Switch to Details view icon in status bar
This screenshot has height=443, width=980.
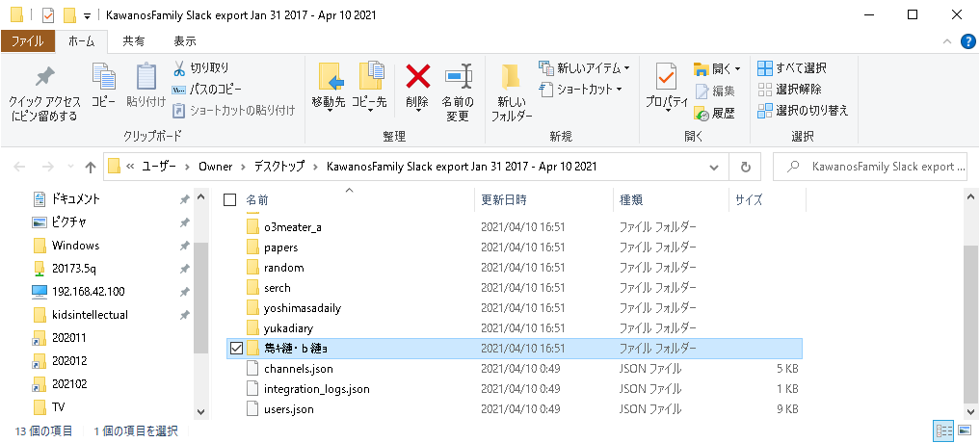tap(942, 430)
